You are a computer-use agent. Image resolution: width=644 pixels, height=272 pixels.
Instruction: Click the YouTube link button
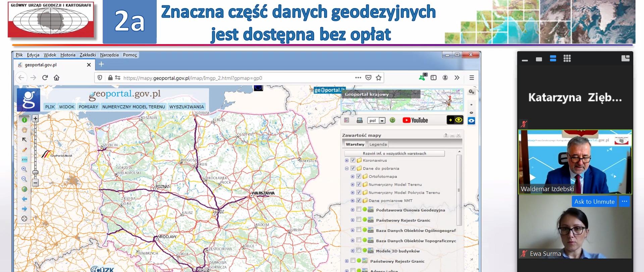(415, 120)
